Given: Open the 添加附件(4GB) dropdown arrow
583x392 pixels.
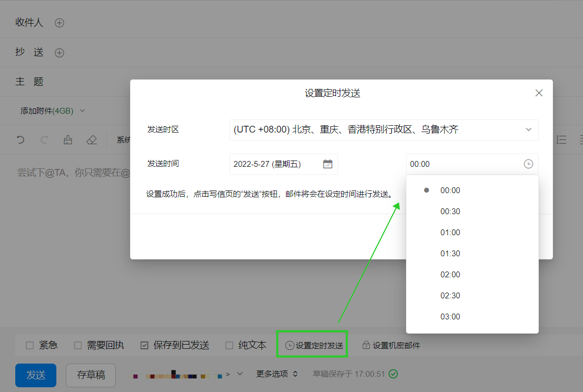Looking at the screenshot, I should [82, 111].
